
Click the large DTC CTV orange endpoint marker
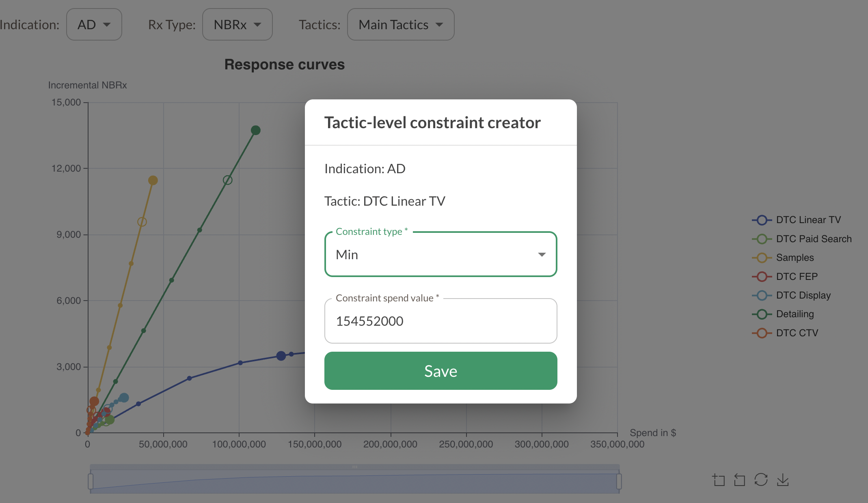point(94,401)
